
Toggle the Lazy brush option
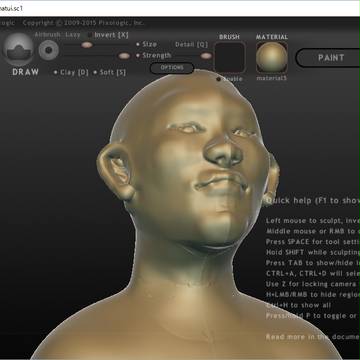point(73,35)
